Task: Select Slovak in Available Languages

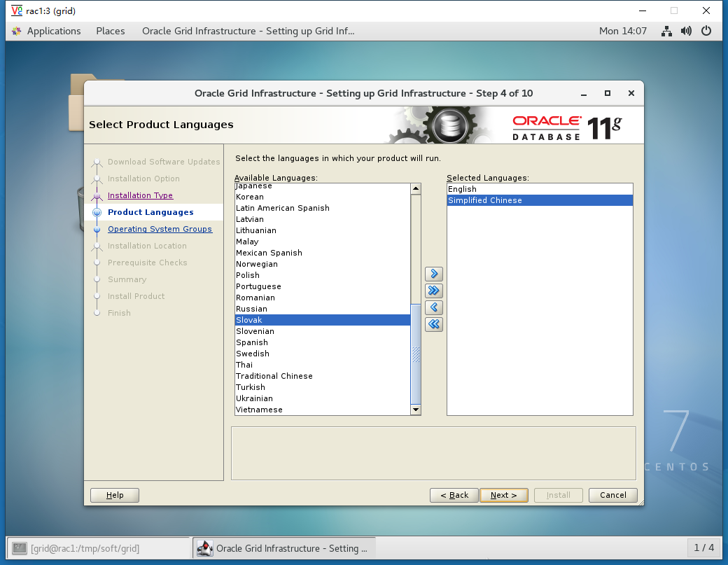Action: tap(322, 320)
